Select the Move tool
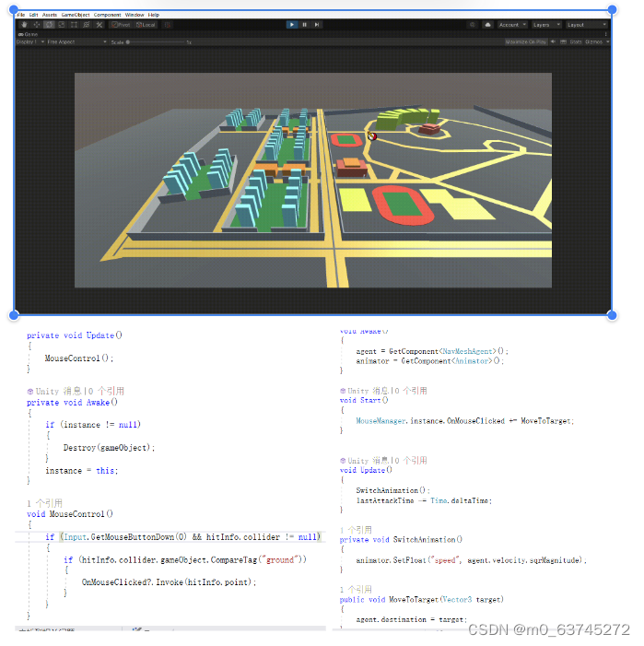Screen dimensions: 644x646 point(37,25)
